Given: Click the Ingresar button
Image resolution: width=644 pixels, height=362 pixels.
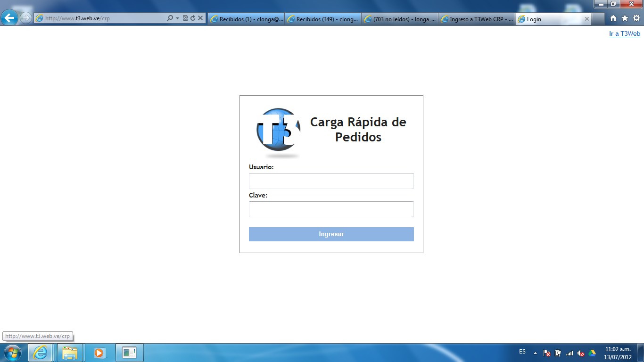Looking at the screenshot, I should click(x=331, y=234).
